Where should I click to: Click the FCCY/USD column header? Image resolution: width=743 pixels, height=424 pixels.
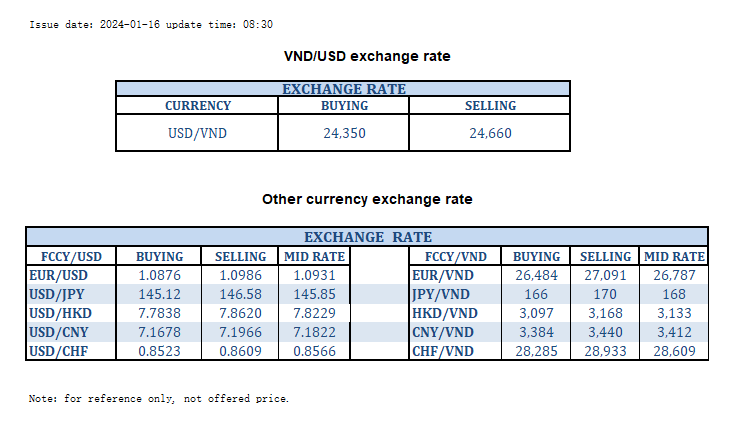coord(71,256)
